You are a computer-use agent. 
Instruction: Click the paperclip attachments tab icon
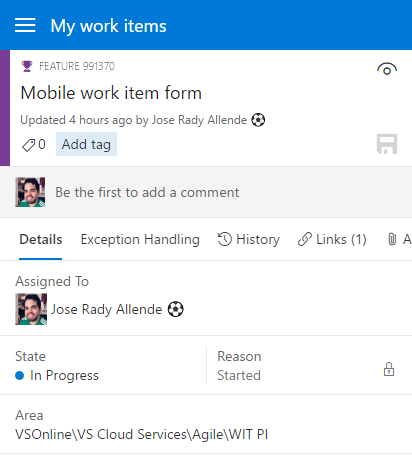tap(392, 239)
